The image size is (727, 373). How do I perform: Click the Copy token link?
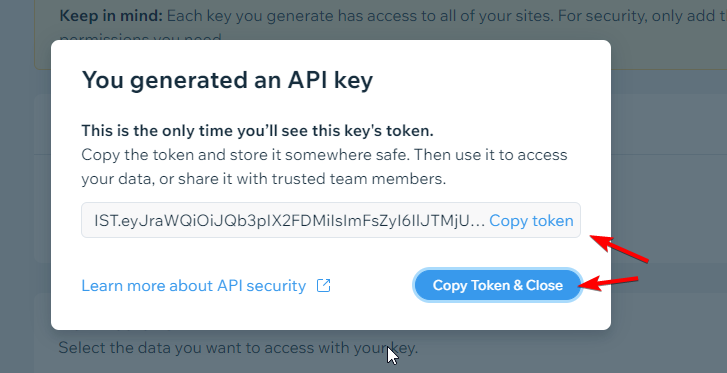(531, 220)
